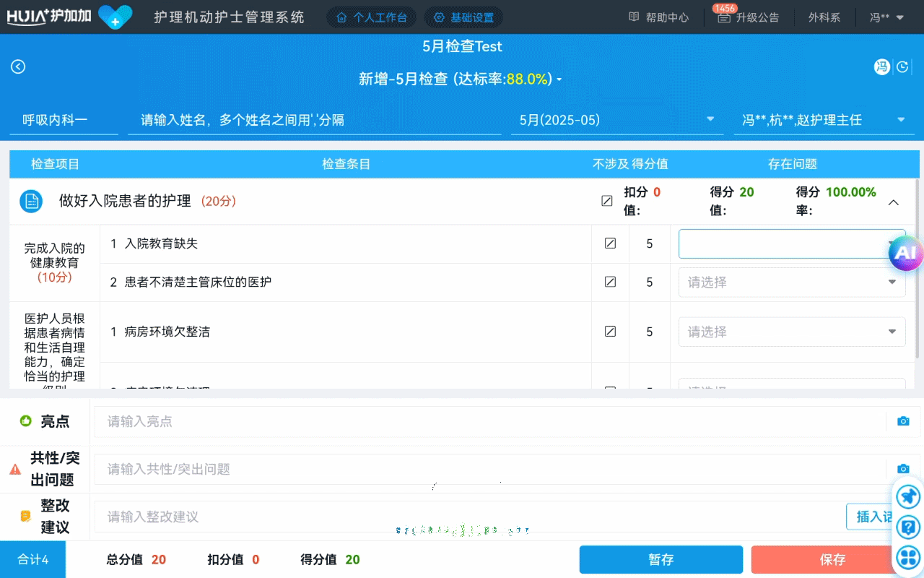Switch to 个人工作台 tab
The image size is (924, 578).
tap(372, 17)
